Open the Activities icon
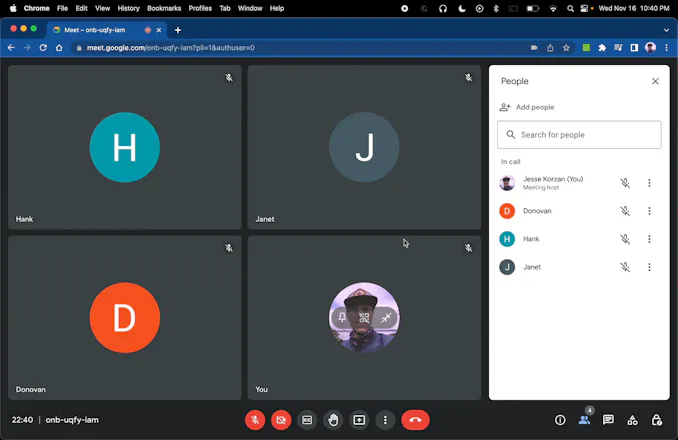Viewport: 678px width, 440px height. [x=632, y=420]
